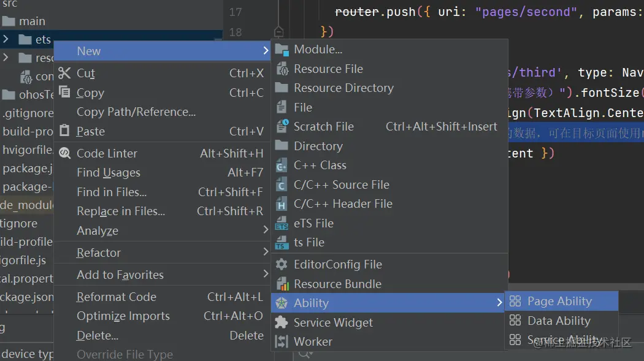Click the File document icon

(x=282, y=107)
